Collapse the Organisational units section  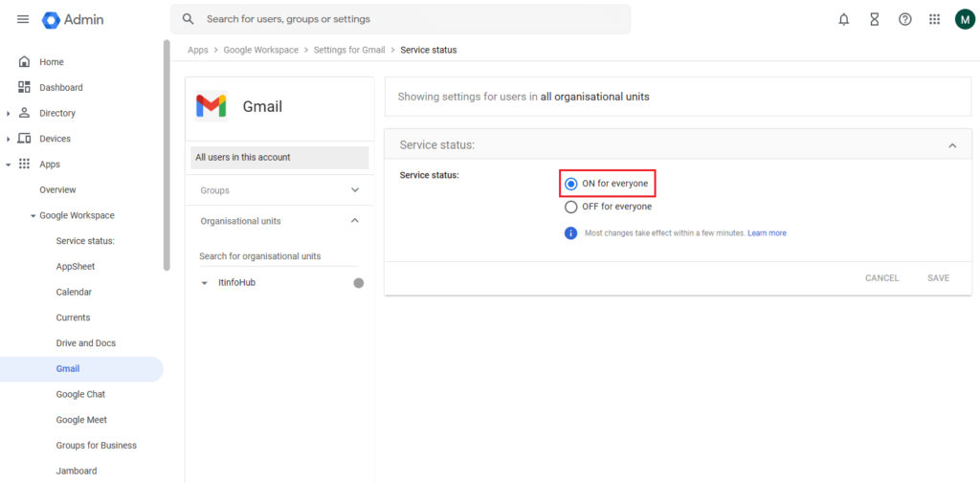[x=355, y=221]
